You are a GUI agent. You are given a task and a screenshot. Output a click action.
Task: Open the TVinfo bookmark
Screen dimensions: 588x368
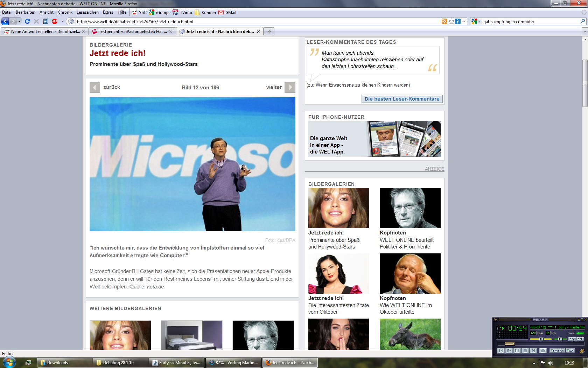[x=182, y=12]
